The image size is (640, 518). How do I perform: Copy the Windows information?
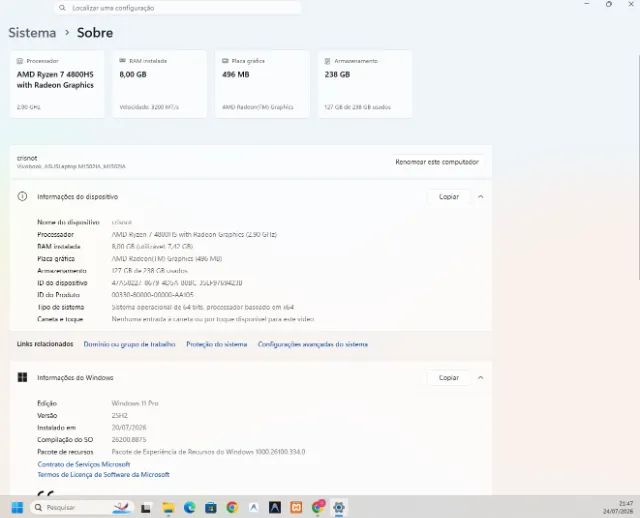(x=449, y=378)
